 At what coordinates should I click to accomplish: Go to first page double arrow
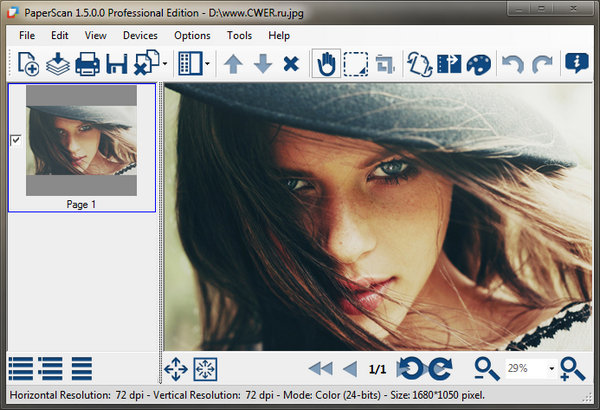pyautogui.click(x=321, y=369)
